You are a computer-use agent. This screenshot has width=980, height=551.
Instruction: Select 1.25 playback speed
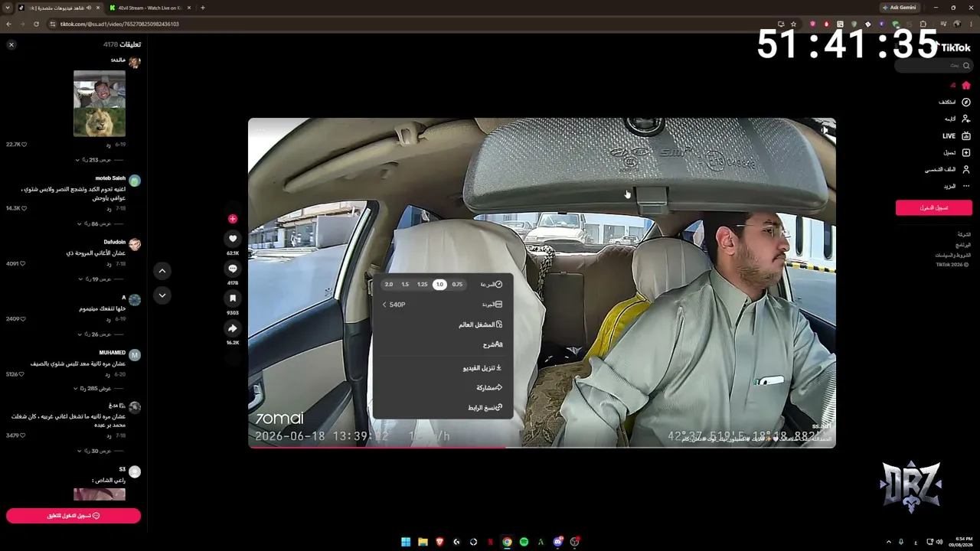click(422, 285)
